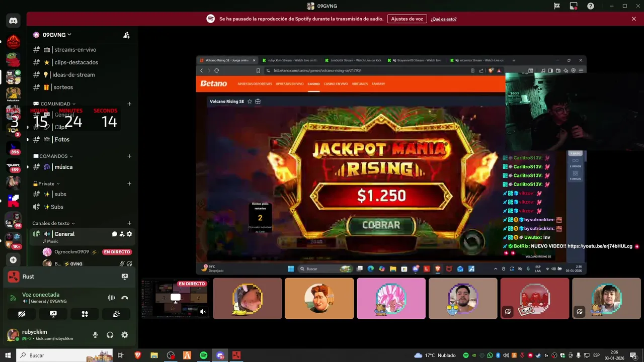
Task: Unmute the stream preview speaker icon
Action: (203, 312)
